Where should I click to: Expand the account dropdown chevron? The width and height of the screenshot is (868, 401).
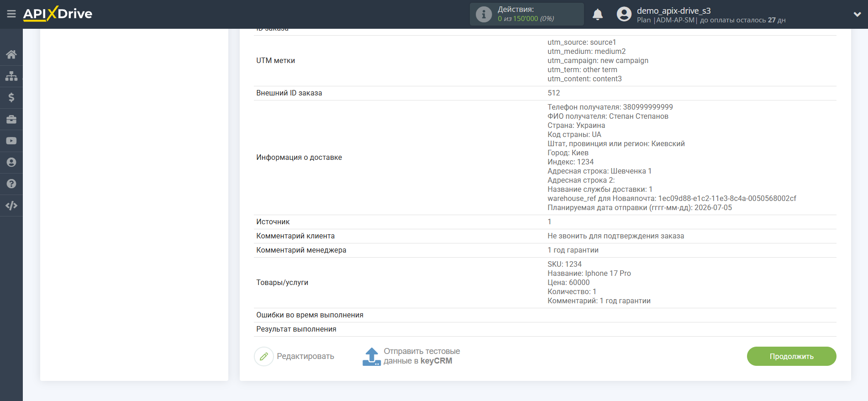click(x=857, y=15)
